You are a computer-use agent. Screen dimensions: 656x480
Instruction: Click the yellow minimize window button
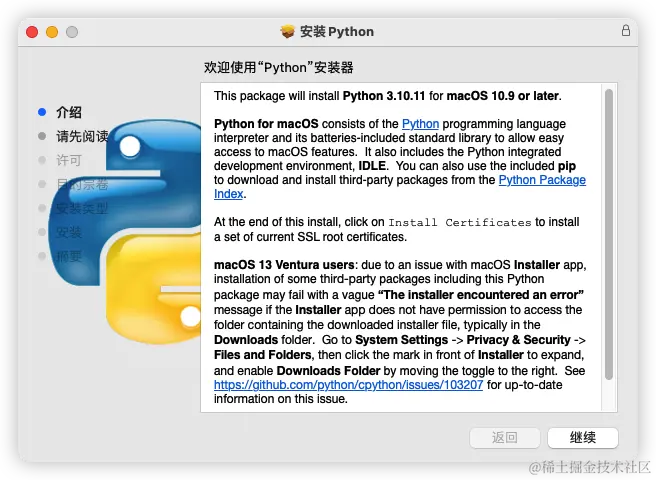pyautogui.click(x=52, y=32)
